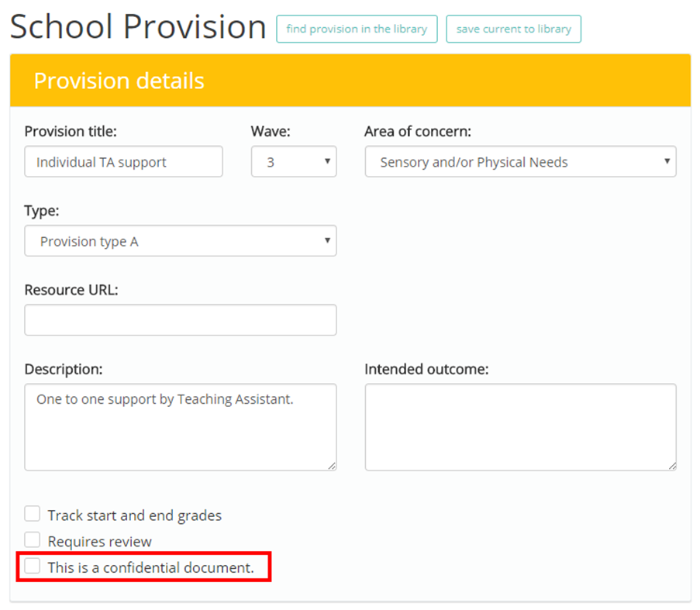Enable the Track start and end grades checkbox
Screen dimensions: 700x610
click(x=32, y=513)
